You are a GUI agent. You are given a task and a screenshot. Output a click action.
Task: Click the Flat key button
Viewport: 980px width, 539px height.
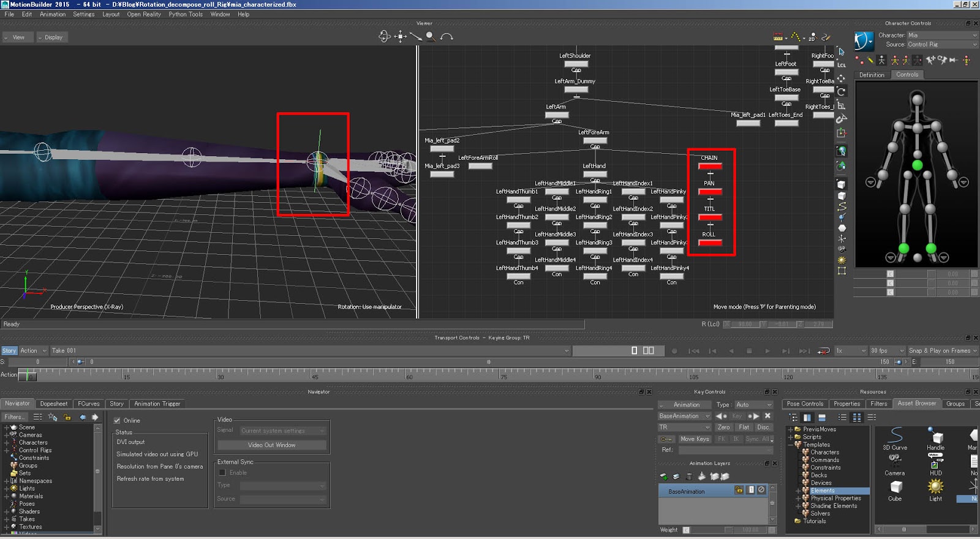pos(744,428)
